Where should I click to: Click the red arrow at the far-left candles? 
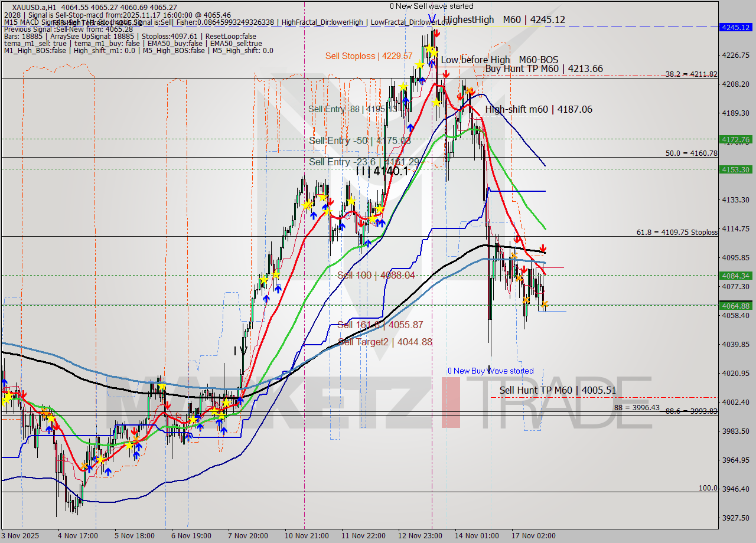pos(22,394)
